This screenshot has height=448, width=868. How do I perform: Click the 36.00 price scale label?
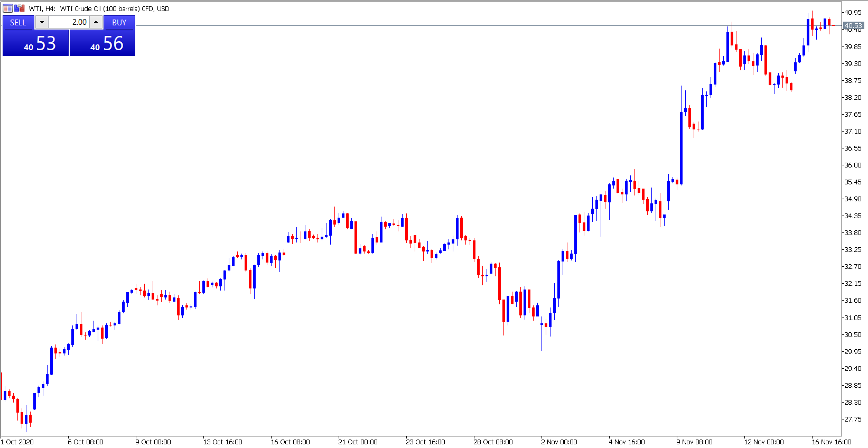click(x=853, y=165)
